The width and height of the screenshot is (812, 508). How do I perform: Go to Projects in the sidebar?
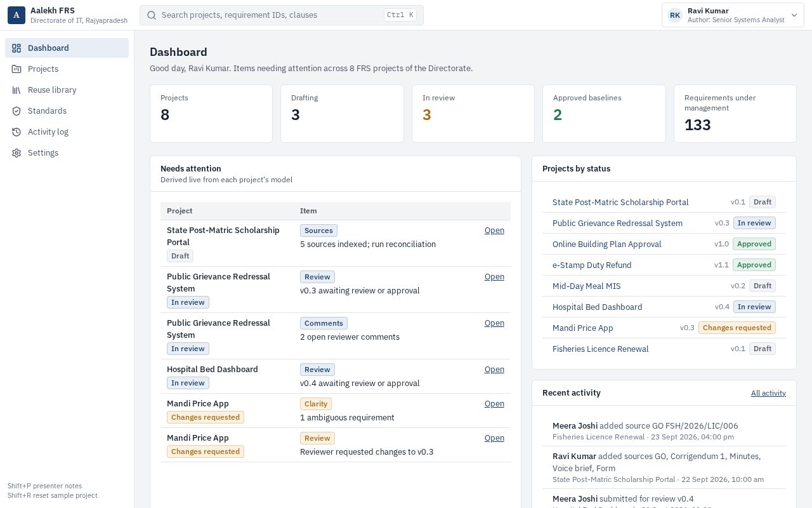click(x=67, y=69)
